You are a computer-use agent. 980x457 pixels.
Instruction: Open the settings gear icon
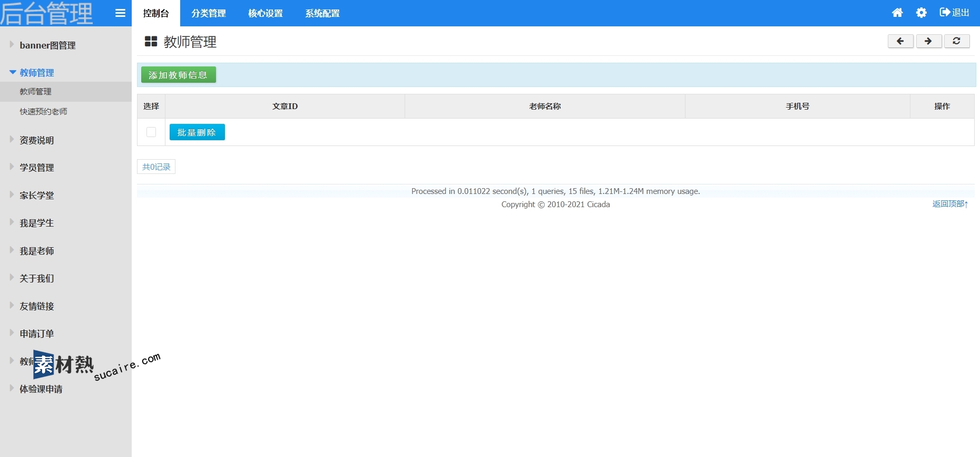pos(921,13)
